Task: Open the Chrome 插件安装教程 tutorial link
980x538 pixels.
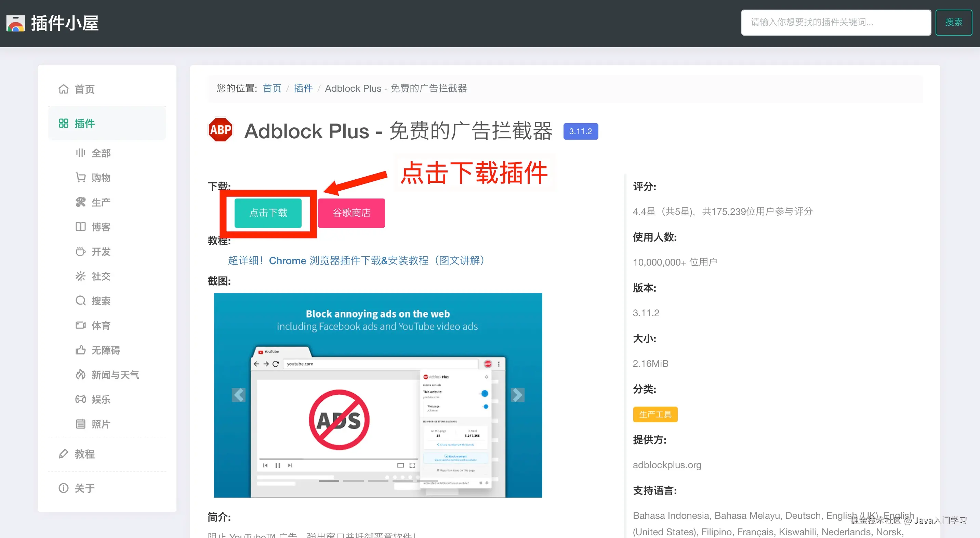Action: click(356, 260)
